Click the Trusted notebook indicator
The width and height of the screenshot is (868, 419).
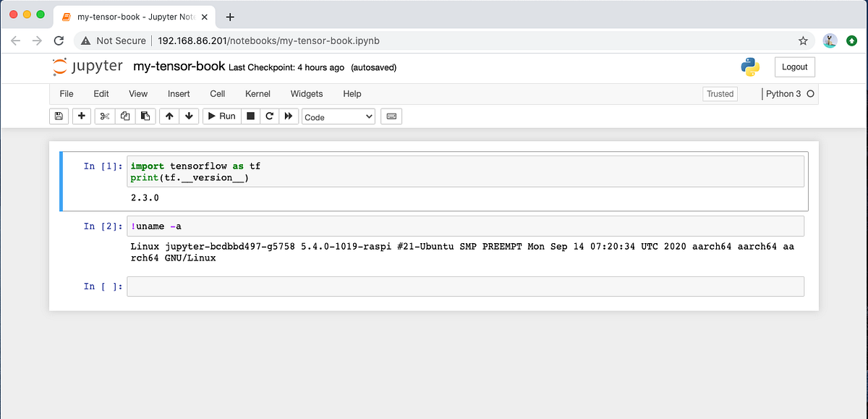[720, 93]
